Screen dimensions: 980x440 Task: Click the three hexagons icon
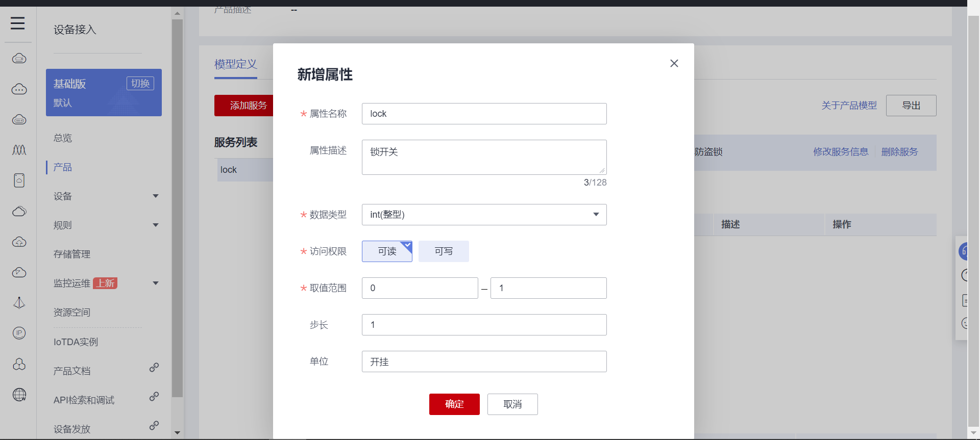[x=19, y=364]
